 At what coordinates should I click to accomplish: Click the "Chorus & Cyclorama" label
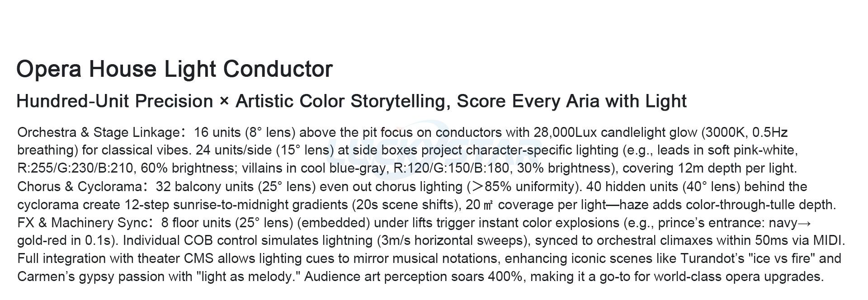coord(80,187)
